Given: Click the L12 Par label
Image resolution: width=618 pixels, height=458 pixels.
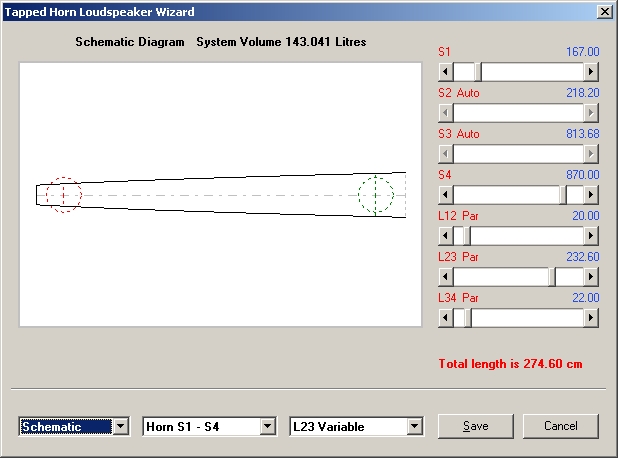Looking at the screenshot, I should [x=458, y=216].
